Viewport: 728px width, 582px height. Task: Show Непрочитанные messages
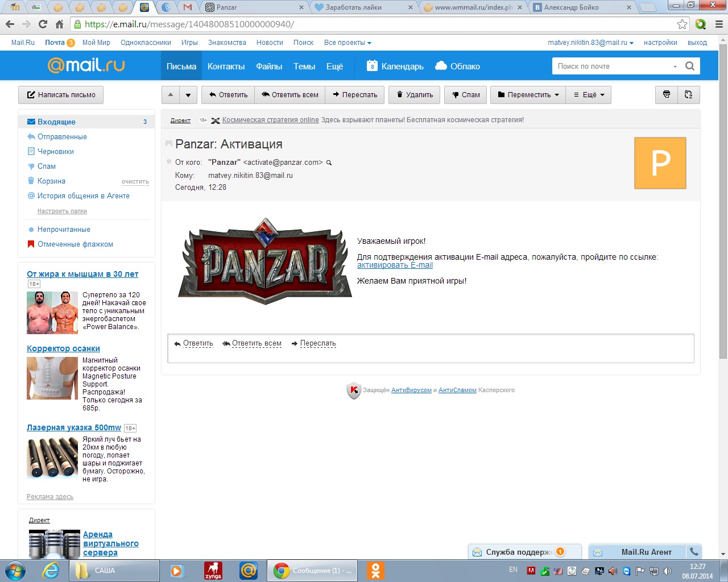tap(64, 229)
